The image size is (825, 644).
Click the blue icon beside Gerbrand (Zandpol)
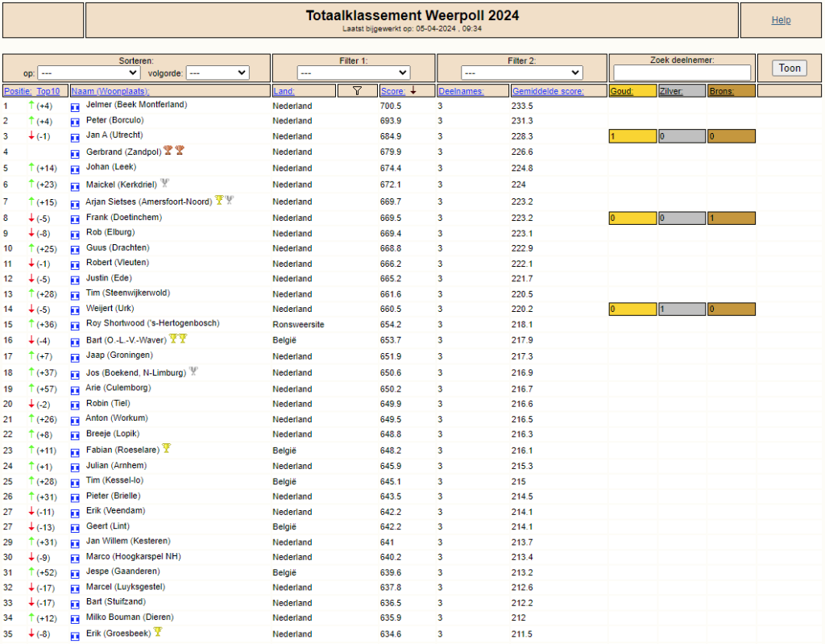[x=75, y=154]
